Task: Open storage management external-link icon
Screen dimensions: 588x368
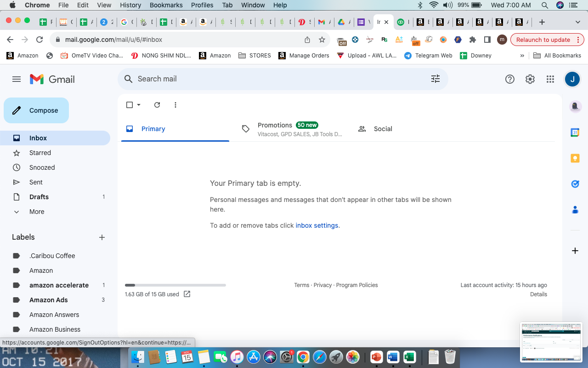Action: point(187,294)
